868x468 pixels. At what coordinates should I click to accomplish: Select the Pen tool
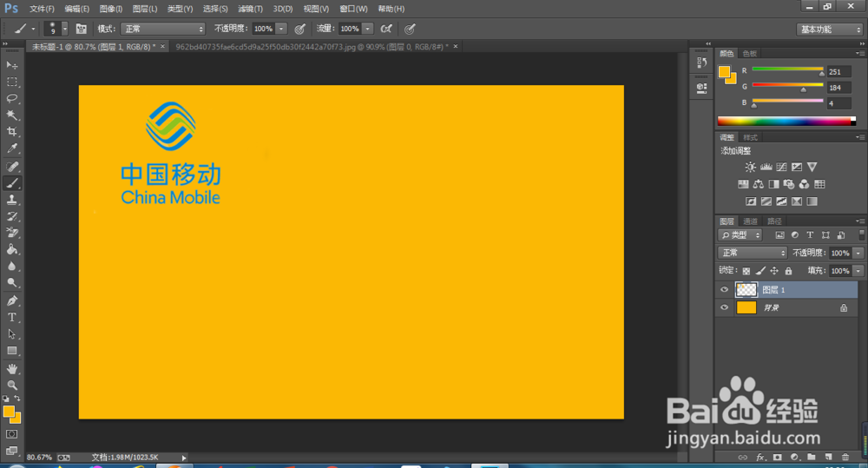click(11, 300)
